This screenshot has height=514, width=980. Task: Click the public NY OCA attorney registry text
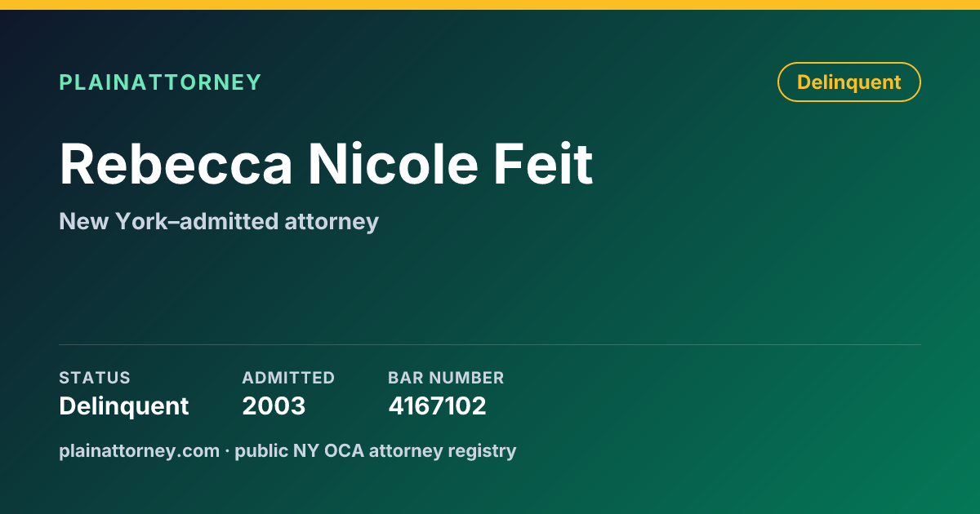pyautogui.click(x=376, y=450)
